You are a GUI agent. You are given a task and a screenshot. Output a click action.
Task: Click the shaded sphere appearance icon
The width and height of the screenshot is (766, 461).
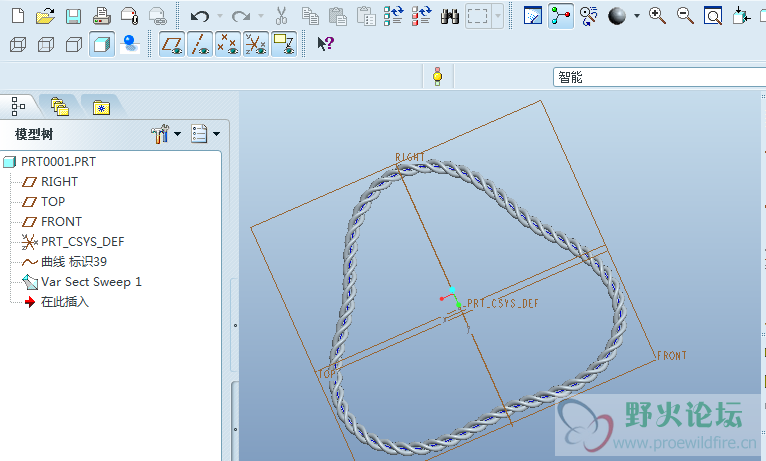pos(617,16)
